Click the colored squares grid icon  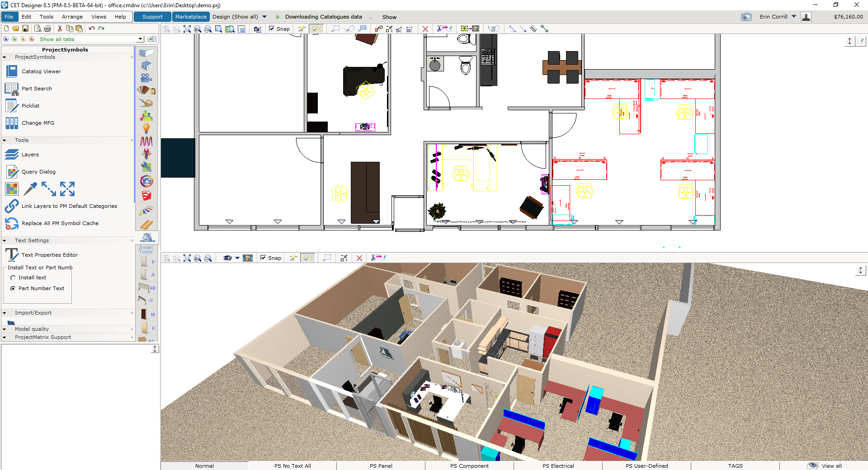(12, 189)
